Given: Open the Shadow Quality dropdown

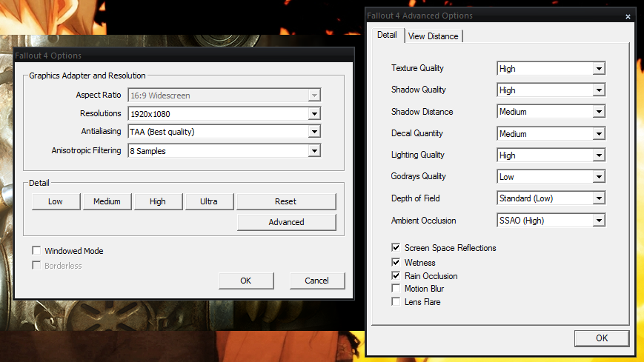Looking at the screenshot, I should click(x=551, y=90).
